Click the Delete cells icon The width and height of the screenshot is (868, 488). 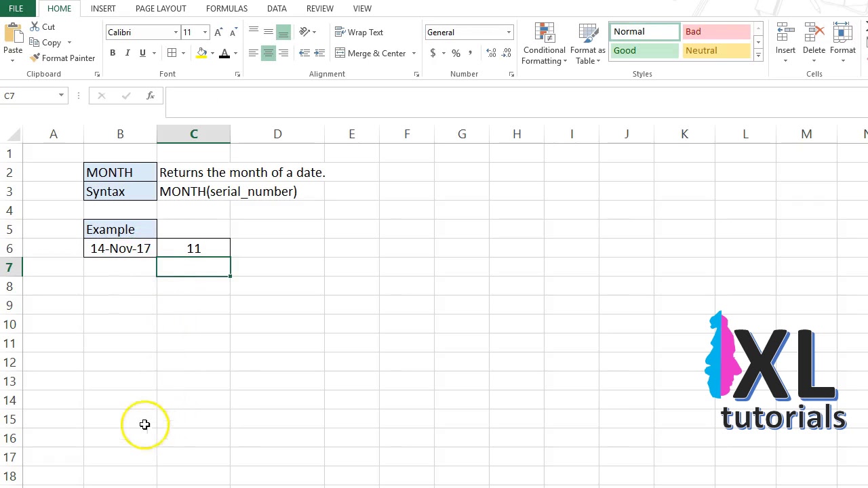[814, 34]
